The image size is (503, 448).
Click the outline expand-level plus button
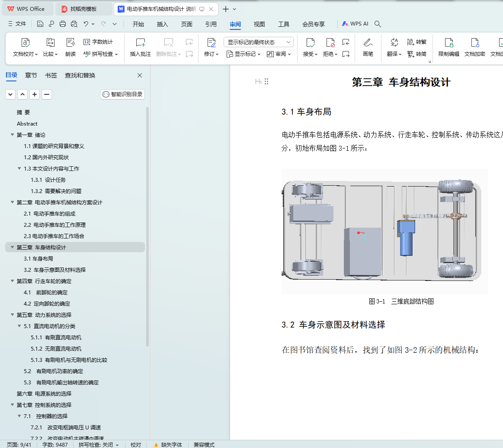coord(35,94)
